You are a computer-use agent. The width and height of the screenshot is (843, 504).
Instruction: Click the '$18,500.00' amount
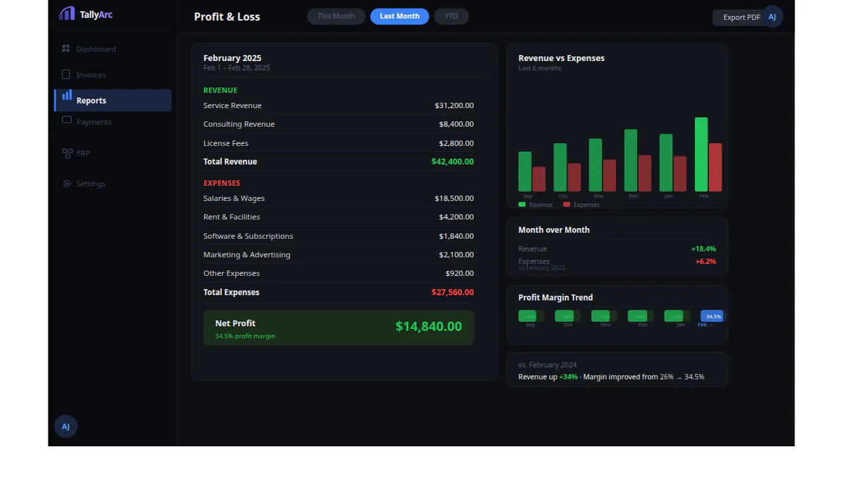(x=454, y=198)
